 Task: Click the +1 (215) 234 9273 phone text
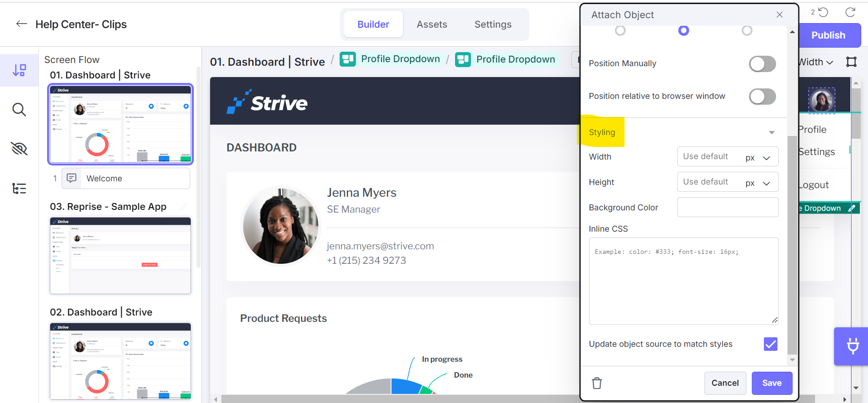click(366, 261)
